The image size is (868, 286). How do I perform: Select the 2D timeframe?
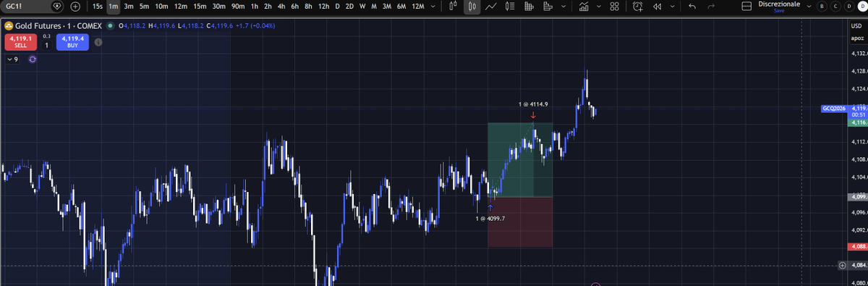point(350,7)
